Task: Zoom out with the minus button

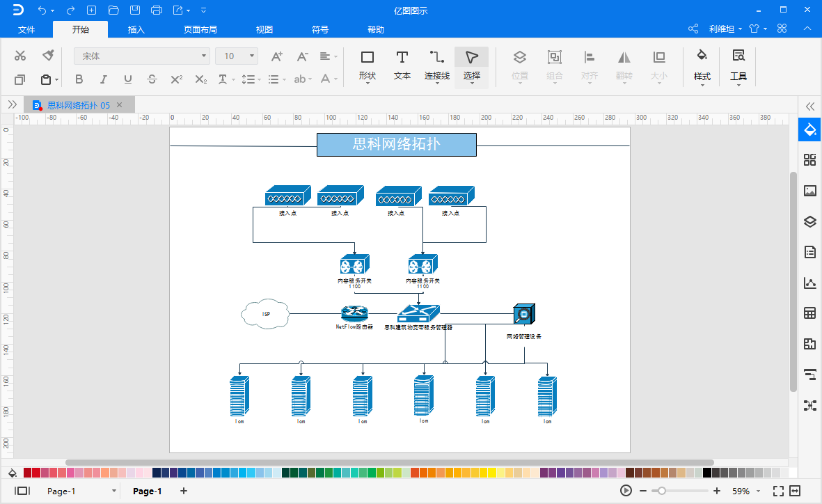Action: [643, 491]
